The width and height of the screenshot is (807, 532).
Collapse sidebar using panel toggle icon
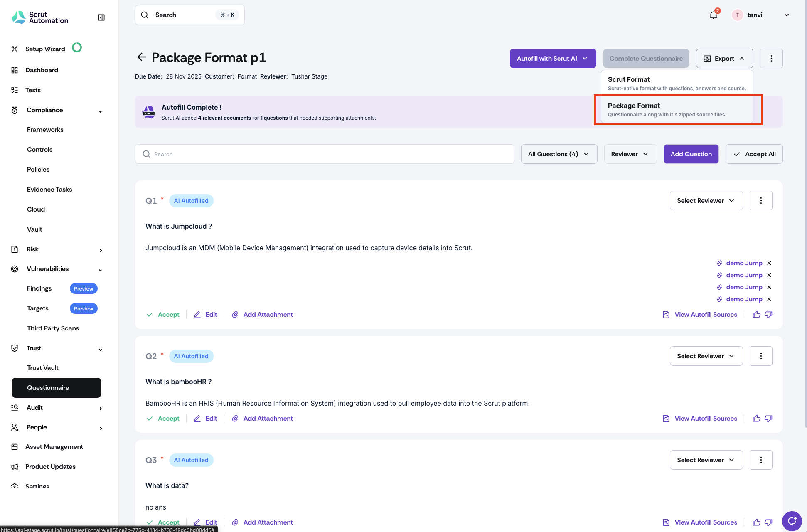coord(101,17)
